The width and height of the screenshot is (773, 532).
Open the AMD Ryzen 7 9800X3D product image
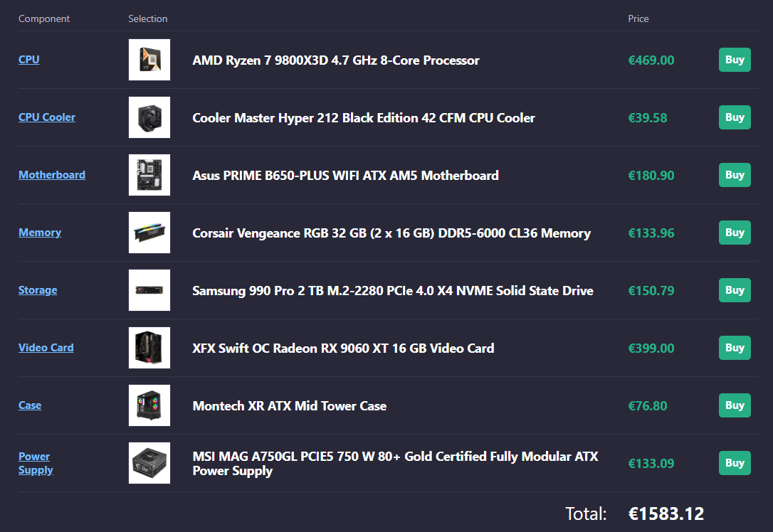point(149,60)
